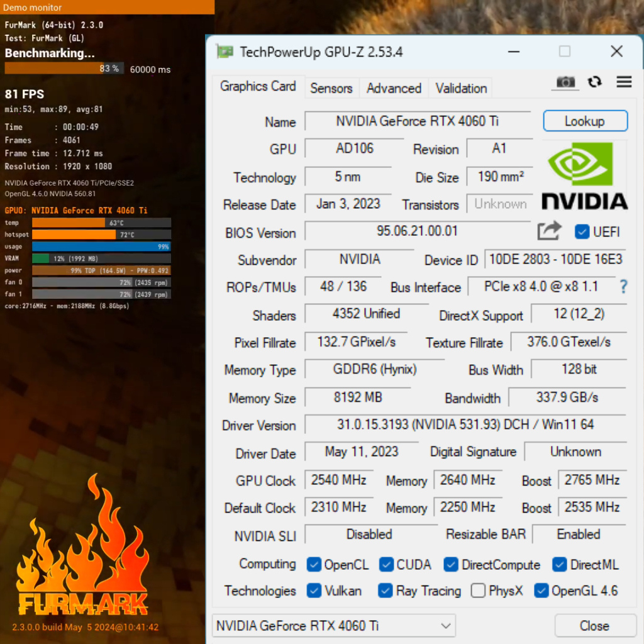This screenshot has height=644, width=644.
Task: Click the Driver Version field
Action: (x=465, y=425)
